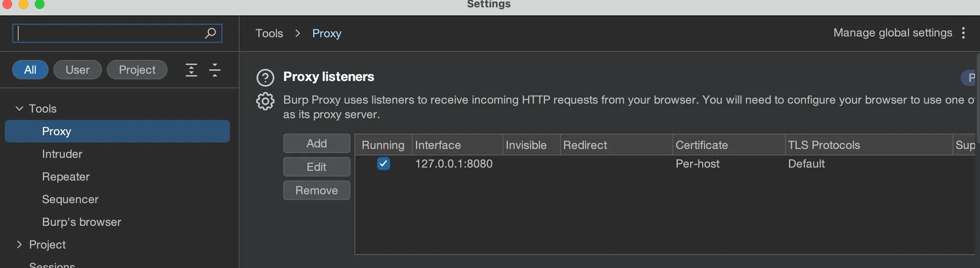Click the yellow minimize window button
980x268 pixels.
coord(23,4)
